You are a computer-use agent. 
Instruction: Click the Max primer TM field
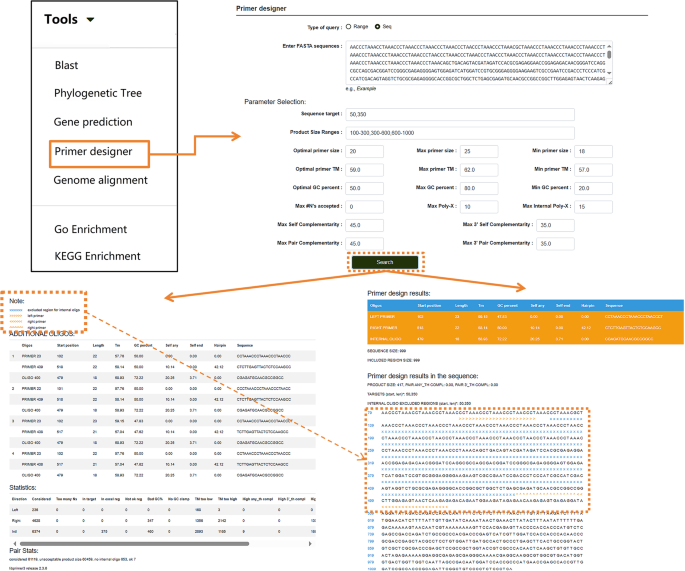coord(468,168)
